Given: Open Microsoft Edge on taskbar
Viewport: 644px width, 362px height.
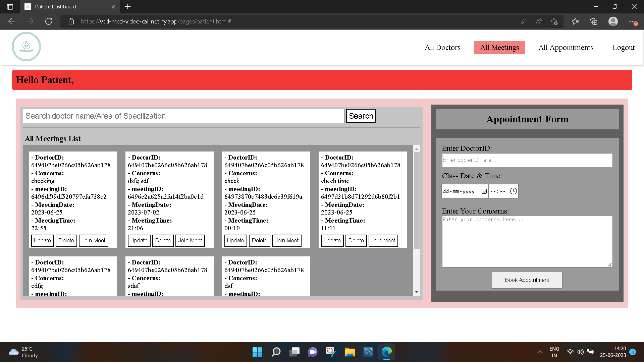Looking at the screenshot, I should tap(386, 352).
